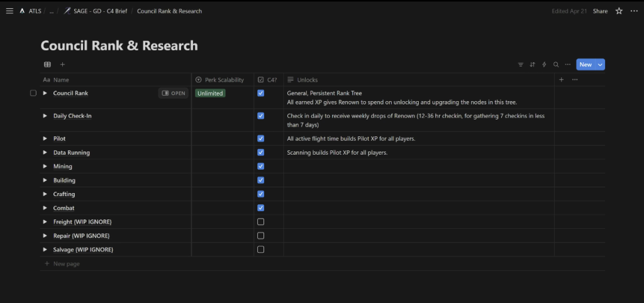This screenshot has width=644, height=303.
Task: Open the page options three-dot menu
Action: (x=633, y=11)
